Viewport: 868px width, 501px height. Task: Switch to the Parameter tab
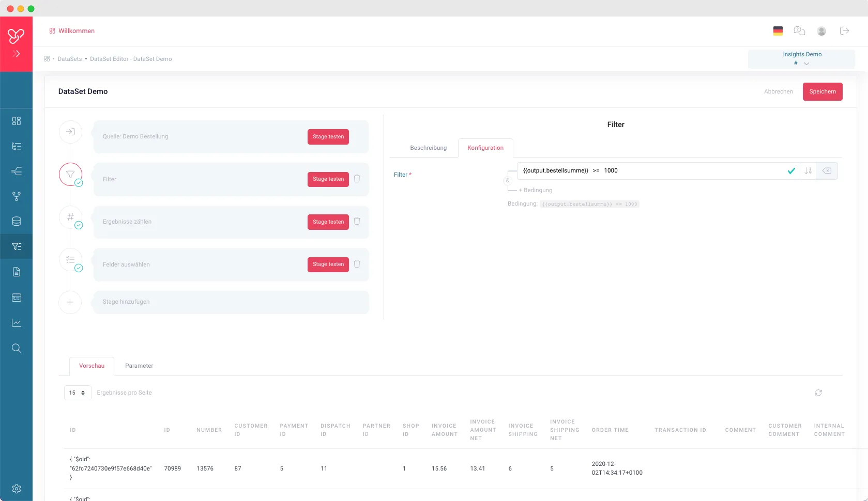tap(139, 366)
